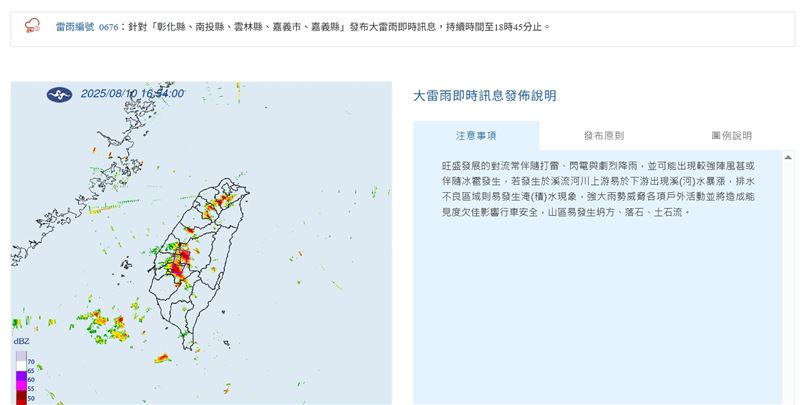Open the 注意事項 tab
The width and height of the screenshot is (800, 405).
point(476,136)
